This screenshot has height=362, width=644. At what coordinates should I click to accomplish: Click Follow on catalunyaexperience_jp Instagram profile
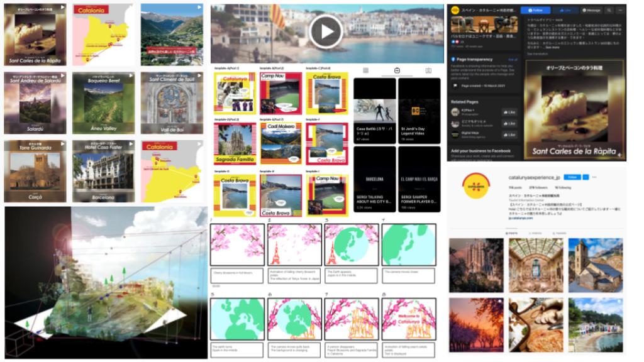570,177
